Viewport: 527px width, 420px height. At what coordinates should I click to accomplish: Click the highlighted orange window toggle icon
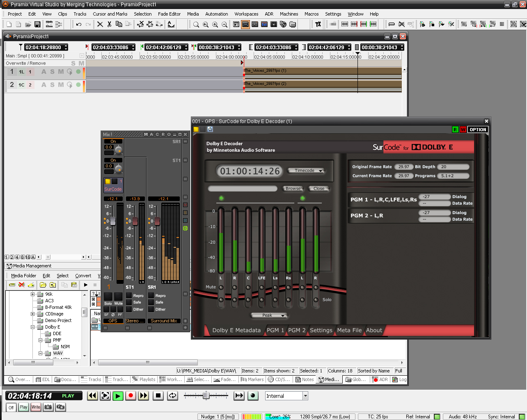coord(245,25)
